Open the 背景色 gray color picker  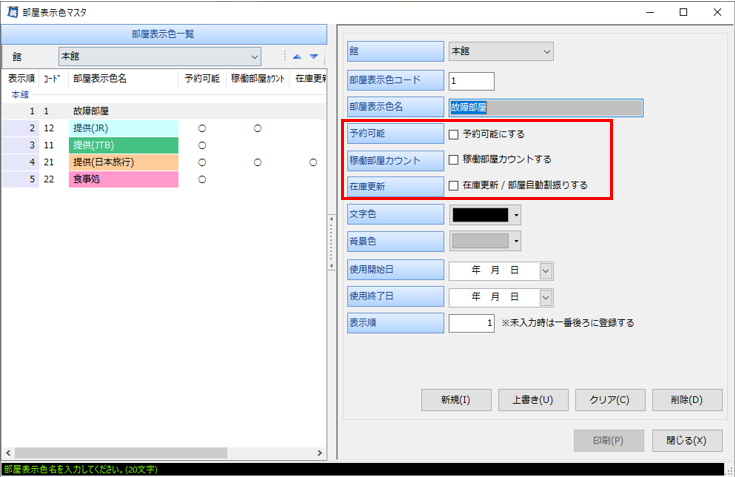coord(487,241)
